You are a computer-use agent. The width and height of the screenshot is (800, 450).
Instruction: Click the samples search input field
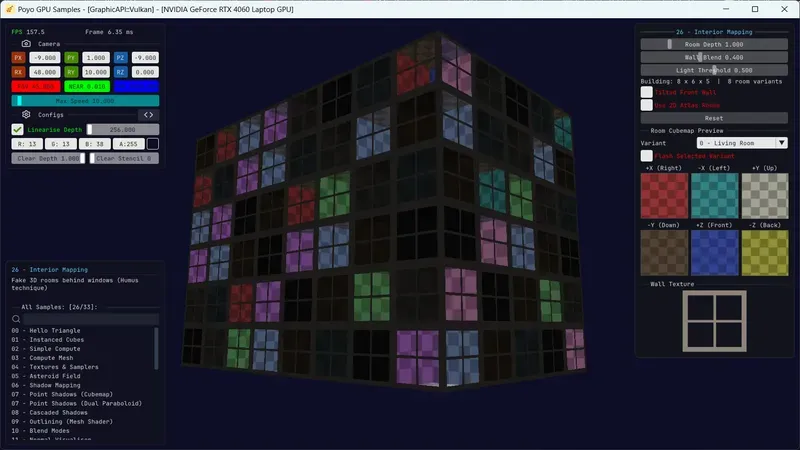tap(91, 319)
